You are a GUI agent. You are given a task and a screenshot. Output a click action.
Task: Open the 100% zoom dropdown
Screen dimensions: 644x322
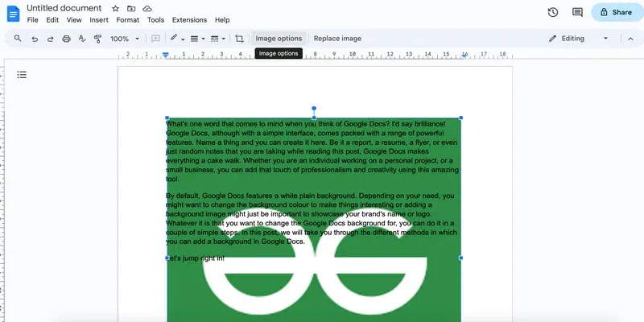125,39
